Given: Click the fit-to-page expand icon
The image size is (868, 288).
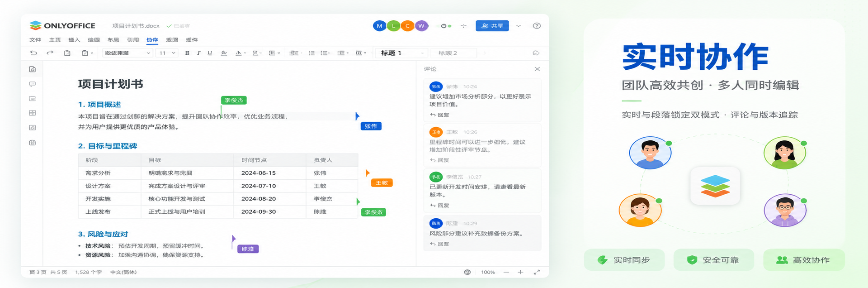Looking at the screenshot, I should (x=537, y=272).
